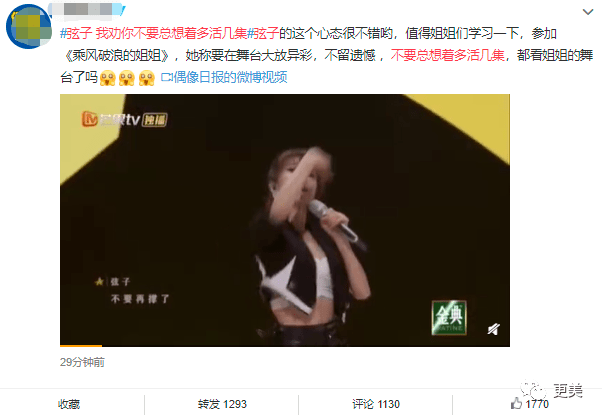Unmute the video with speaker icon
Viewport: 602px width, 418px height.
coord(493,329)
